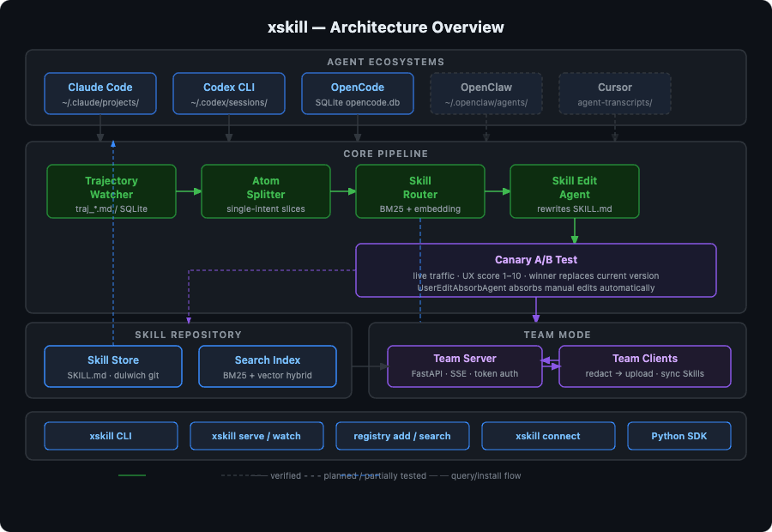Screen dimensions: 772x532
Task: Select redact → upload · sync Skills caption
Action: coord(645,374)
